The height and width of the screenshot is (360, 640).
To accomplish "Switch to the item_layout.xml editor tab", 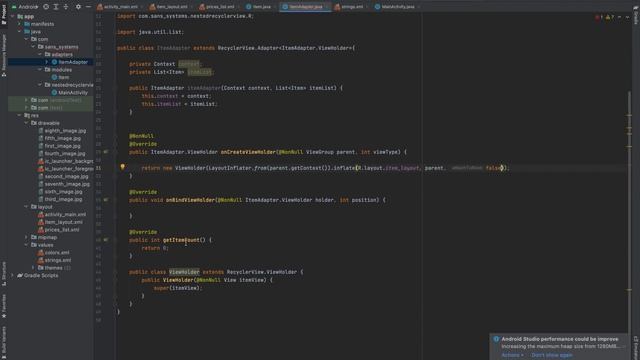I will click(x=171, y=7).
